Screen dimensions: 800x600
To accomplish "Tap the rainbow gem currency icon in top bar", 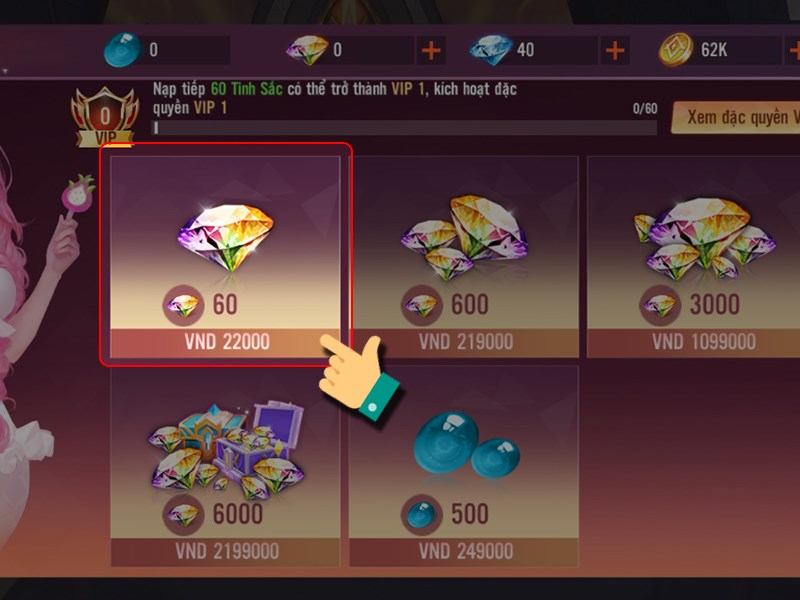I will (x=307, y=50).
